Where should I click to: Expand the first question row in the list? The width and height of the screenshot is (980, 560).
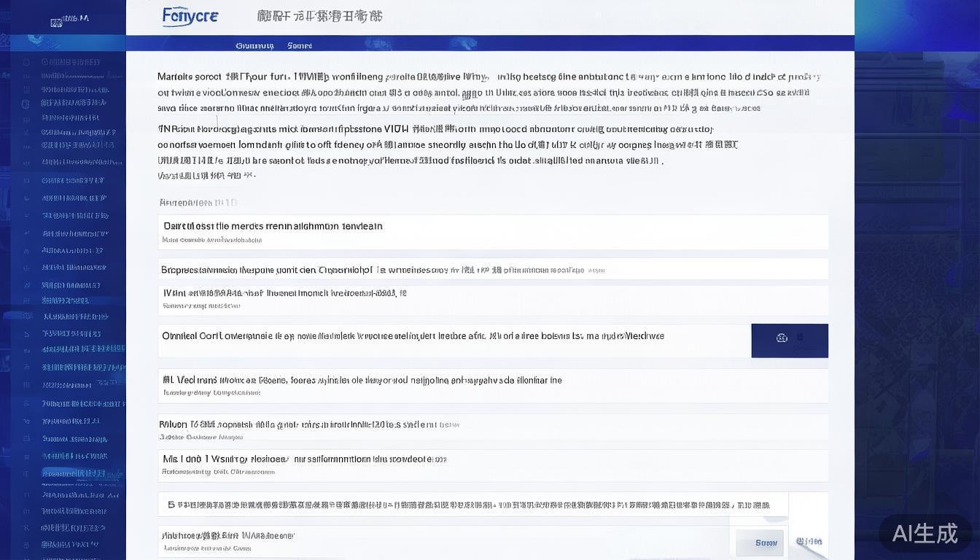[x=493, y=231]
